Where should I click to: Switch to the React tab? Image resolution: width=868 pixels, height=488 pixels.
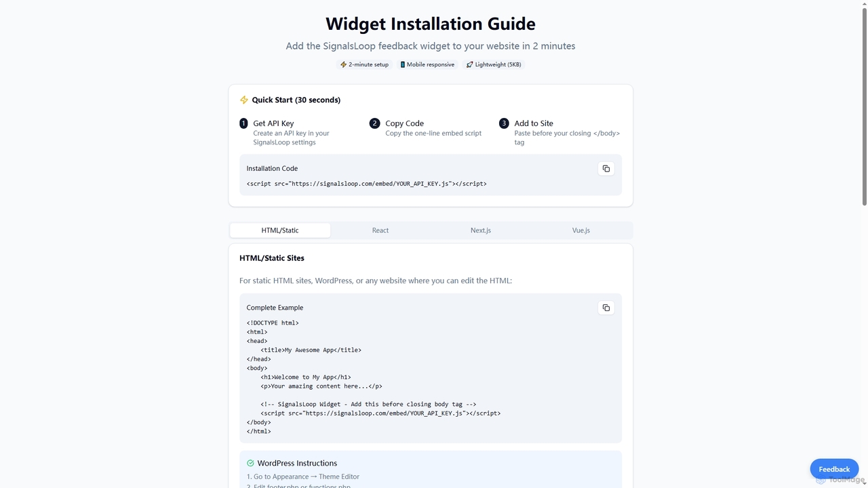[380, 230]
